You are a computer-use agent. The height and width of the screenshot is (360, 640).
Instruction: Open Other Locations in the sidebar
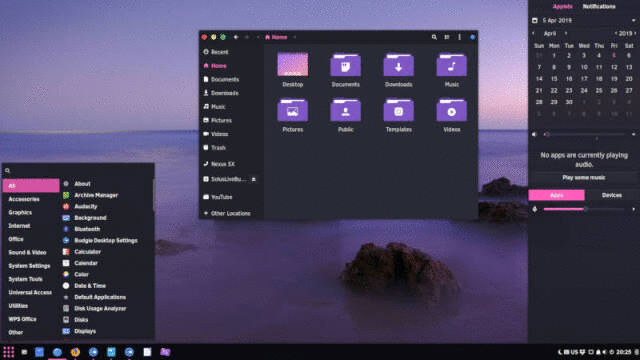[231, 213]
